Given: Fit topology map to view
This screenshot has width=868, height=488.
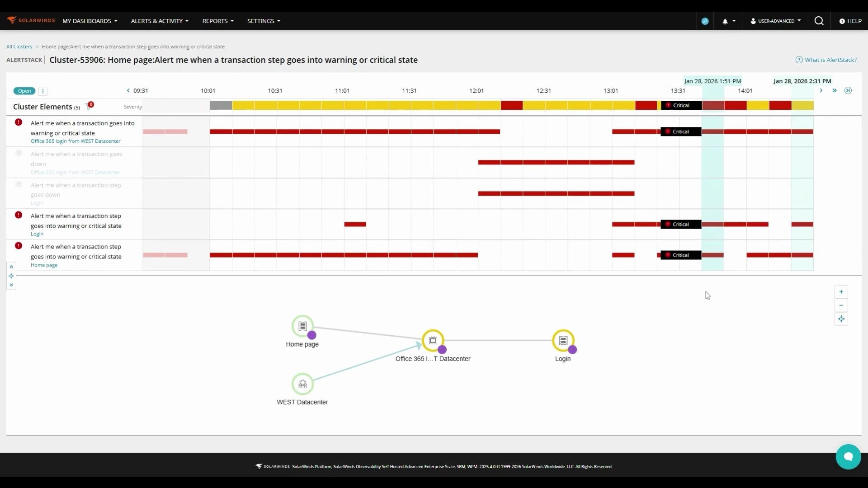Looking at the screenshot, I should coord(841,319).
